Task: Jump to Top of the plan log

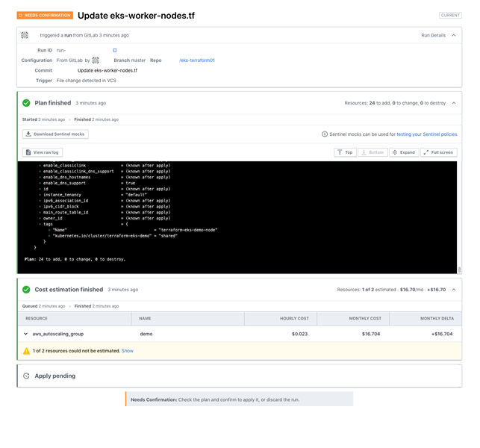Action: pos(344,152)
